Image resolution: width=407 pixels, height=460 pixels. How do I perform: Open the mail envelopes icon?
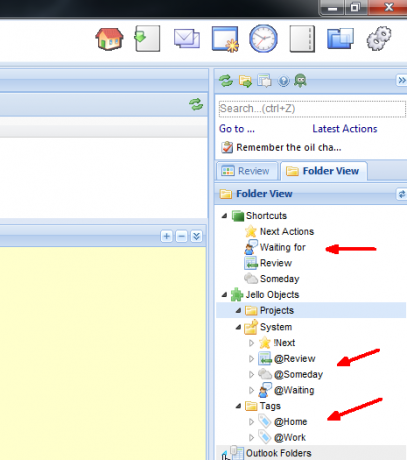tap(187, 39)
